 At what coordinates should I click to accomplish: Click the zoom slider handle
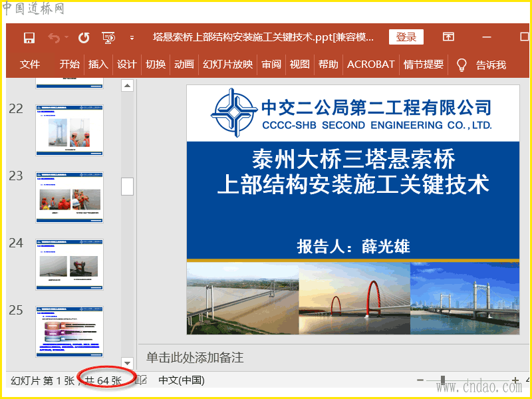pyautogui.click(x=442, y=380)
